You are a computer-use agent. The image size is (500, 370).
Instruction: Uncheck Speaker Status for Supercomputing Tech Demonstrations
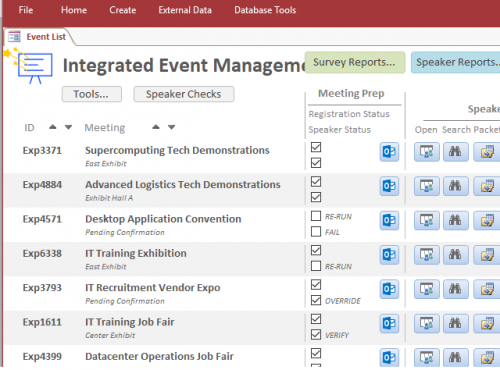click(316, 163)
